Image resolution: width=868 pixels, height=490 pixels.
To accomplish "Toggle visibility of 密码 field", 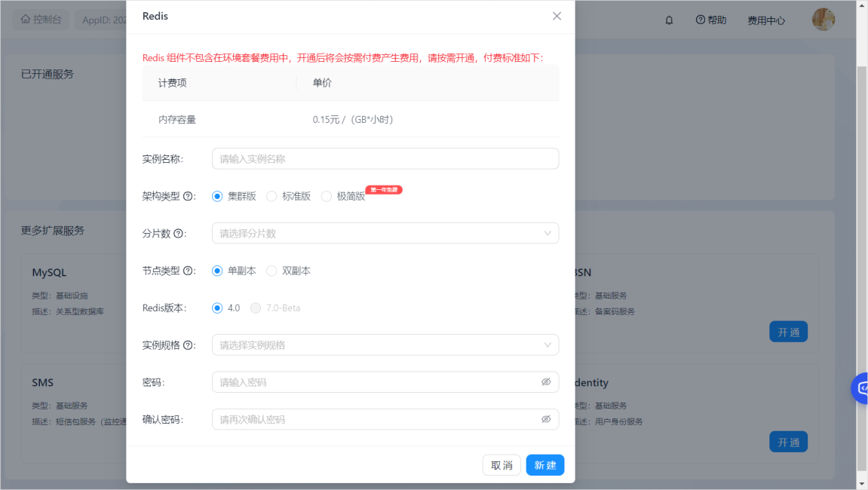I will (x=546, y=382).
